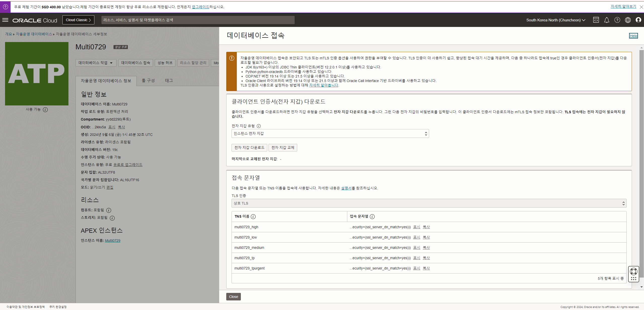Select the 자율운영 데이터베이스 정보 tab
This screenshot has width=644, height=310.
click(106, 81)
